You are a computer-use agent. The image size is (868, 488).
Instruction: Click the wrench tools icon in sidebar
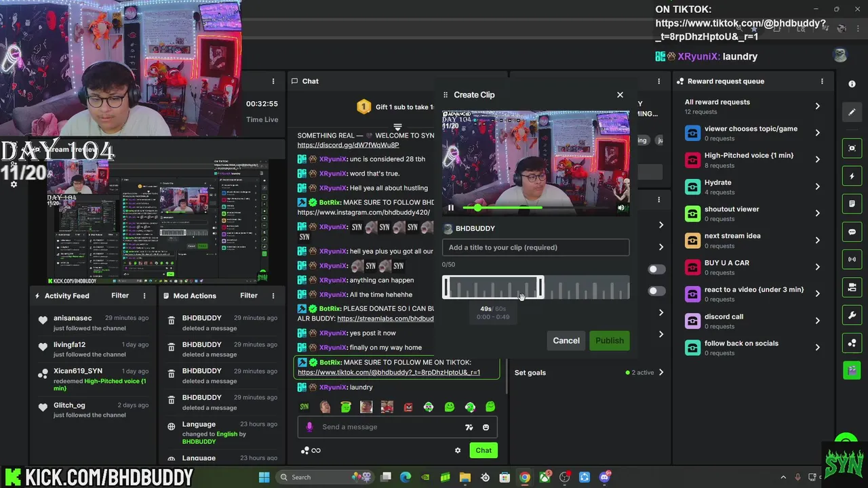852,315
